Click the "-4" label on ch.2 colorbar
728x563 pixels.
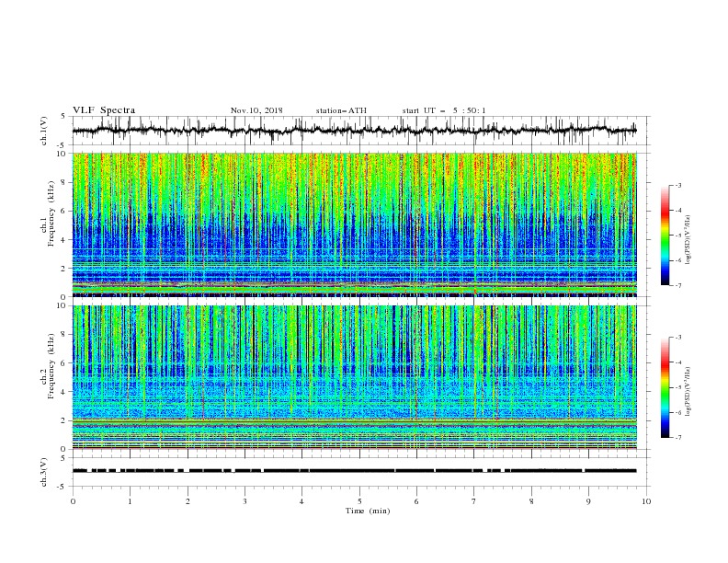678,362
